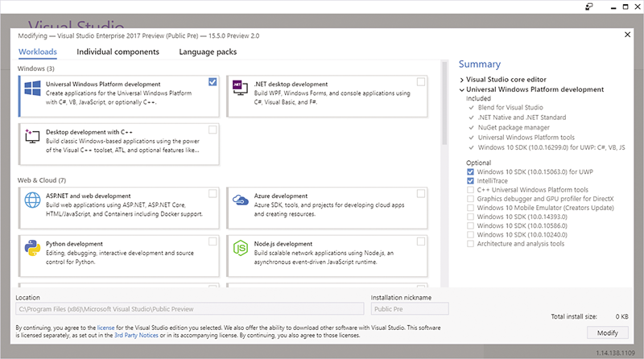The image size is (644, 359).
Task: Click the Desktop development with C++ icon
Action: (32, 136)
